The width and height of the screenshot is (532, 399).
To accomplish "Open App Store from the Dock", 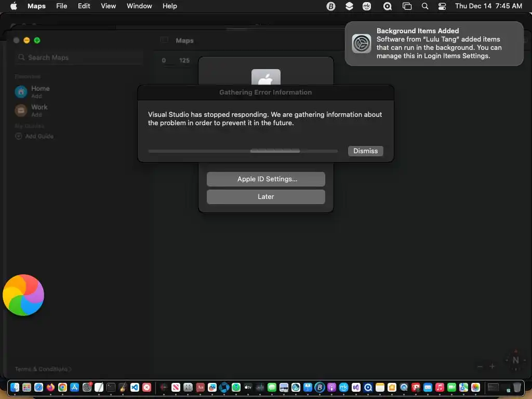I will coord(75,387).
